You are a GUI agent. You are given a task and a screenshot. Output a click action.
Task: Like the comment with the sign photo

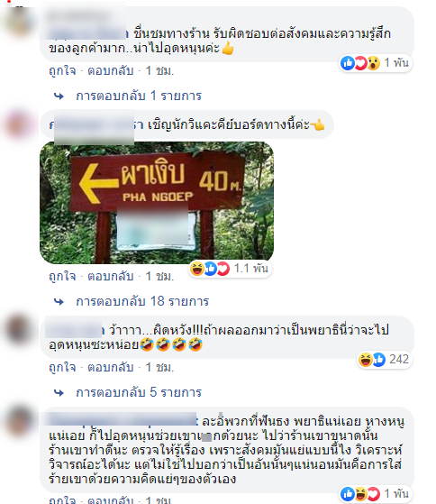[x=62, y=276]
